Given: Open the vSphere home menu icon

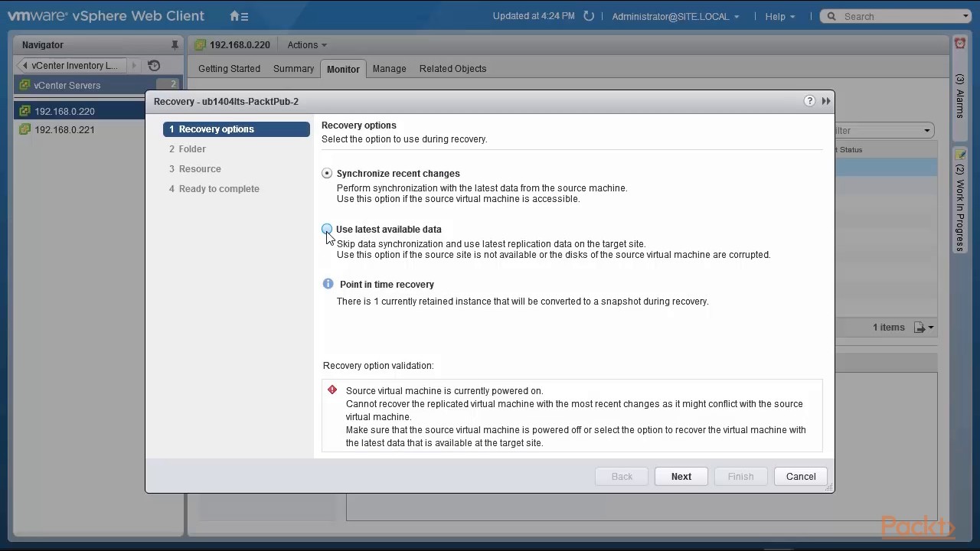Looking at the screenshot, I should coord(238,16).
